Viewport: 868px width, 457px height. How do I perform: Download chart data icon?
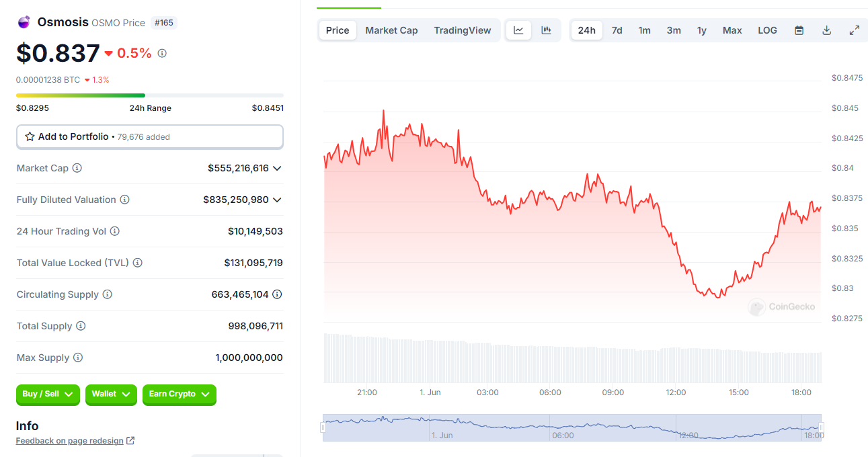point(827,30)
